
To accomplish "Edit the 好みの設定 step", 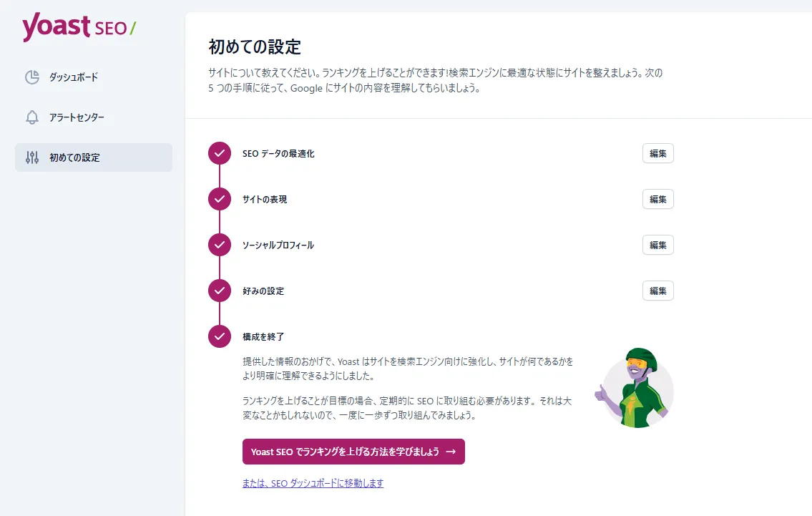I will (657, 291).
